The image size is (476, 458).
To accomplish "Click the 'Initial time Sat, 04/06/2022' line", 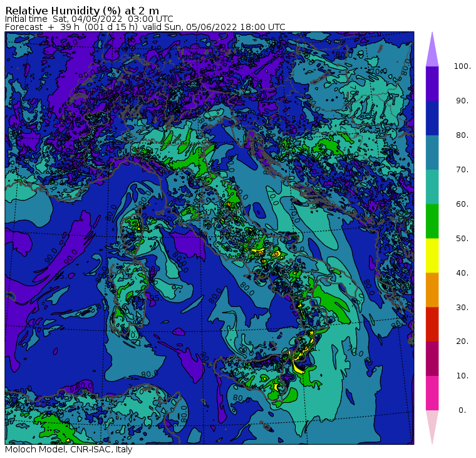I will click(x=89, y=19).
